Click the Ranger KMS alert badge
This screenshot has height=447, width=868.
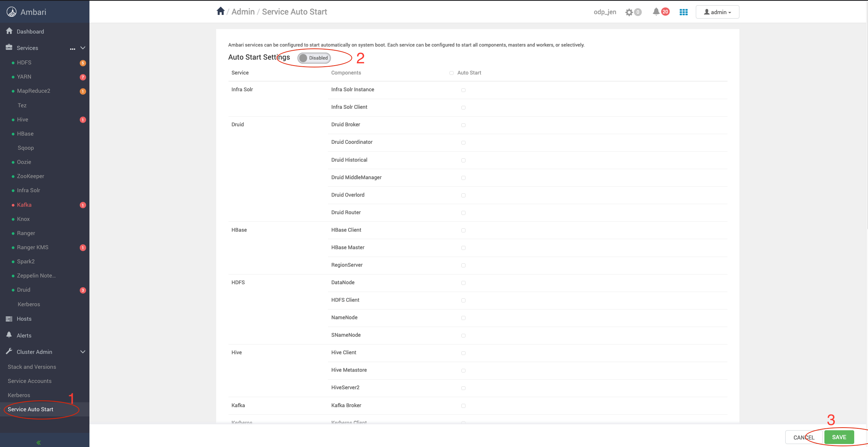(83, 247)
